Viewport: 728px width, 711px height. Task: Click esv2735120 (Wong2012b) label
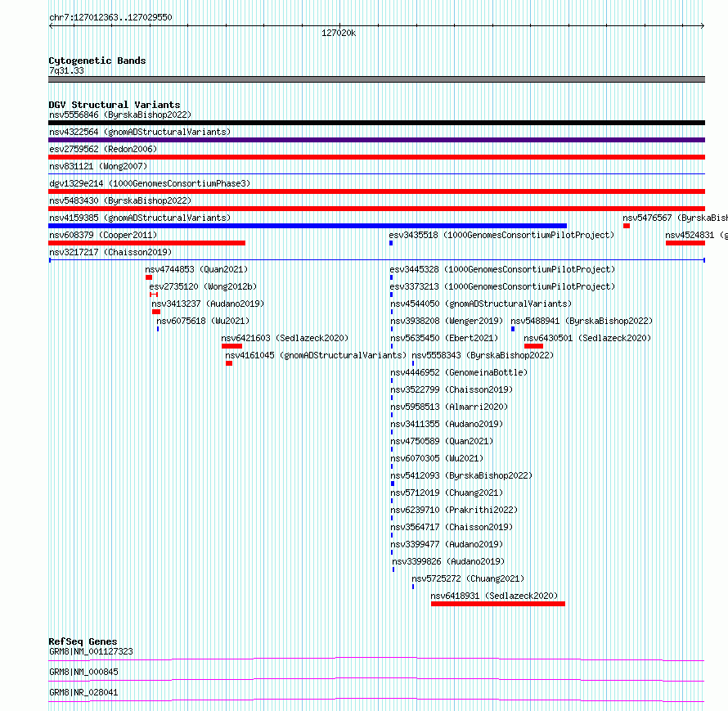pyautogui.click(x=203, y=286)
